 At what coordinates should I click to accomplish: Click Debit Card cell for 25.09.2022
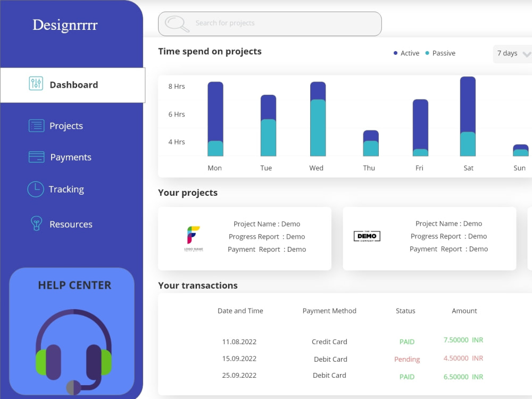(x=329, y=375)
